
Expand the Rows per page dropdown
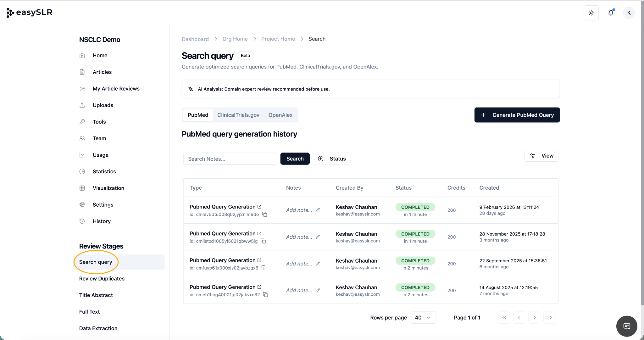(x=423, y=318)
